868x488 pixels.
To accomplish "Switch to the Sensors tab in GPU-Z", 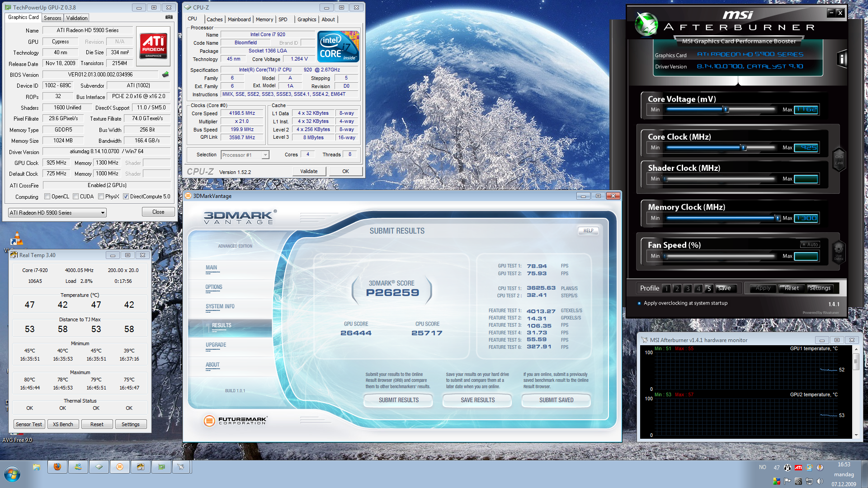I will pyautogui.click(x=52, y=18).
